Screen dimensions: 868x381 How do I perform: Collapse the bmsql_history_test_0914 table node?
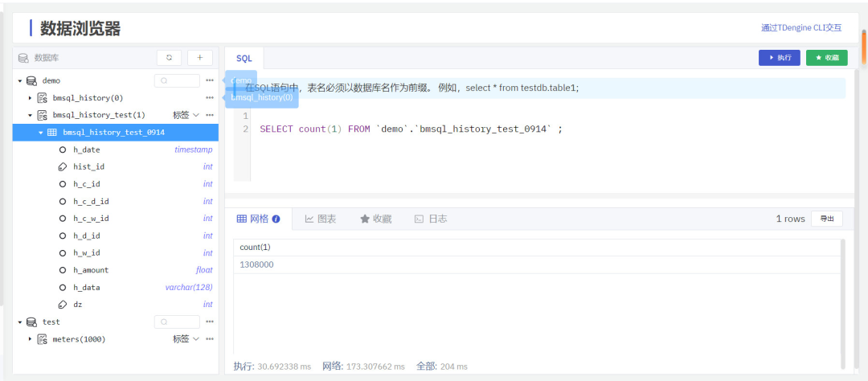click(41, 133)
